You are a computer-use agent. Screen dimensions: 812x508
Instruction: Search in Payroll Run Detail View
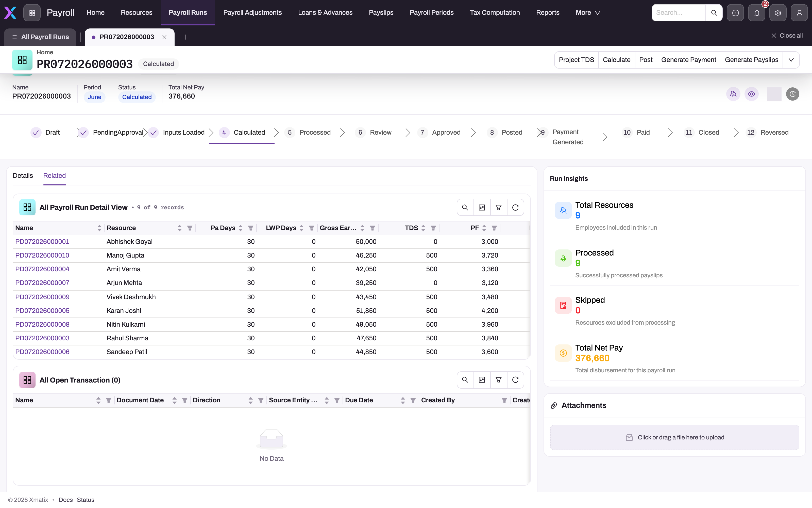click(x=465, y=207)
